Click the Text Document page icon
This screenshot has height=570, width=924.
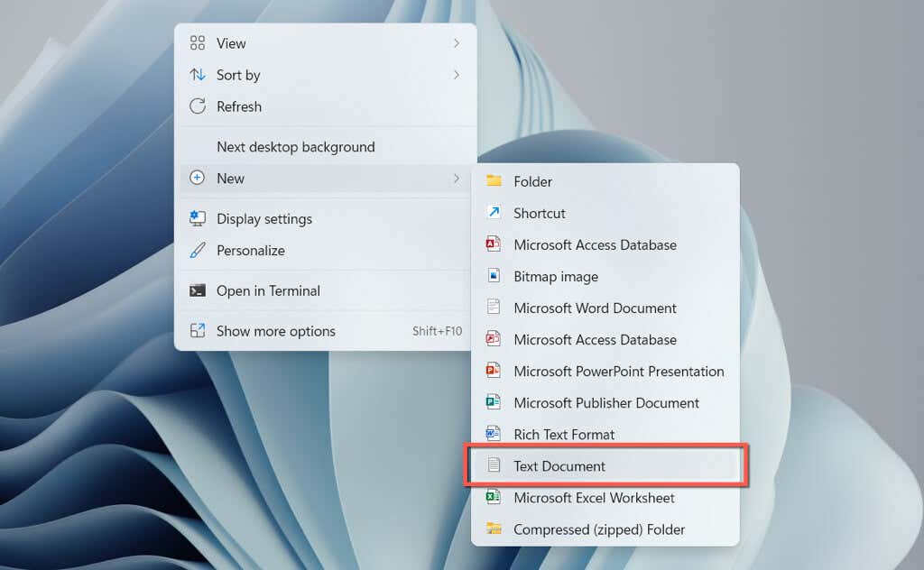point(494,465)
